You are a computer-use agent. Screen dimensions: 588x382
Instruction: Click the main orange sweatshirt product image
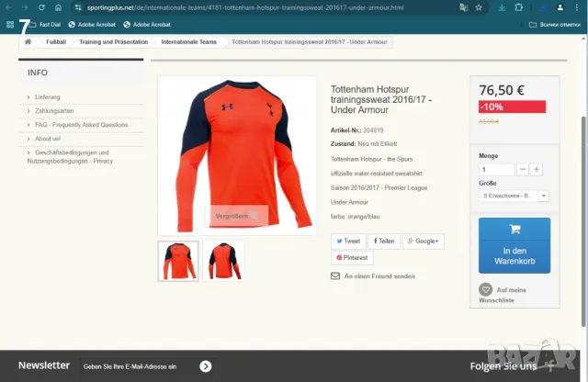pyautogui.click(x=237, y=155)
